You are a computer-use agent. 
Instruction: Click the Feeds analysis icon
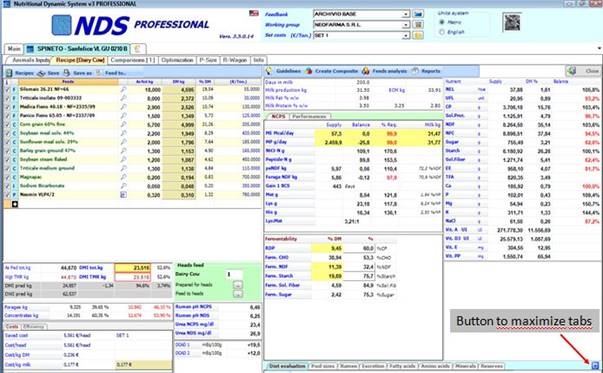click(365, 71)
